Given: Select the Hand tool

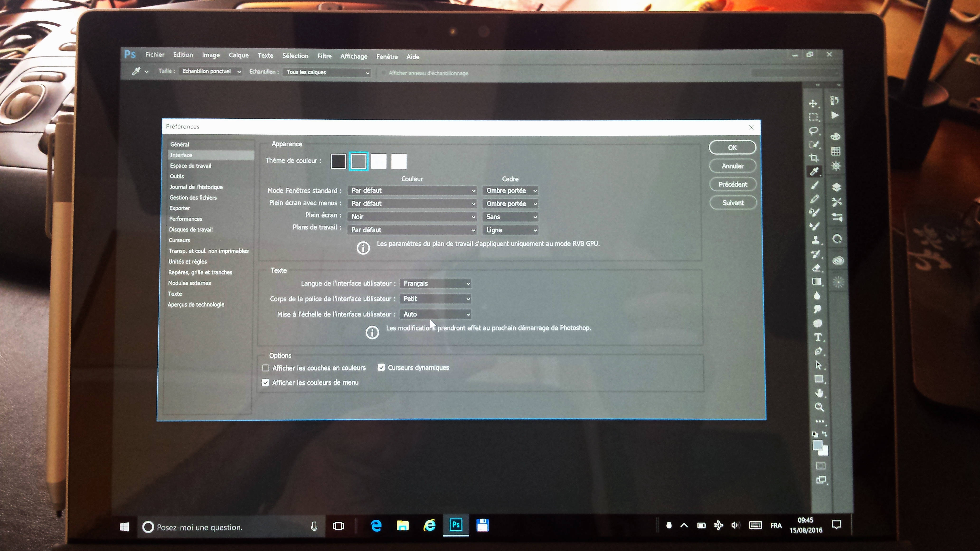Looking at the screenshot, I should click(x=819, y=393).
